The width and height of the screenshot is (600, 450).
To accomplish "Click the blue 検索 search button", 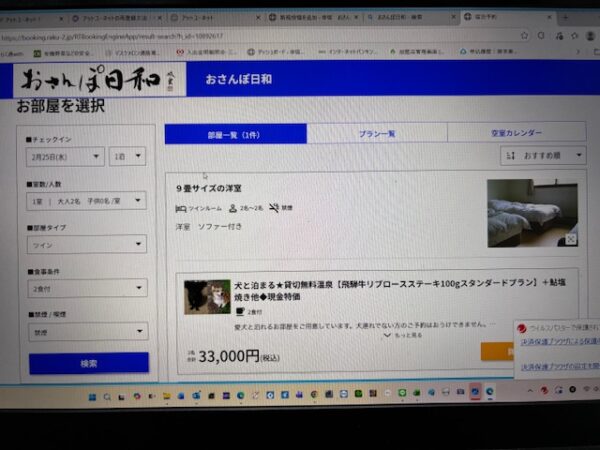I will pyautogui.click(x=88, y=363).
